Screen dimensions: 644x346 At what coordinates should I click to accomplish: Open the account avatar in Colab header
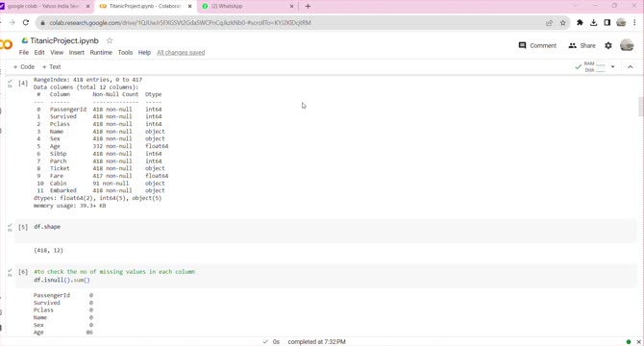(x=627, y=45)
